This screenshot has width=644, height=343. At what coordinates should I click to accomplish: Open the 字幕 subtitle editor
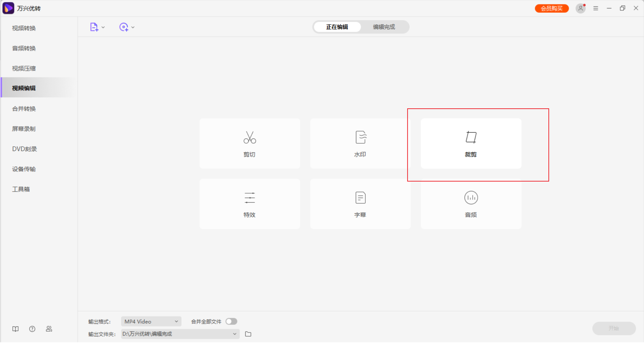pos(360,204)
